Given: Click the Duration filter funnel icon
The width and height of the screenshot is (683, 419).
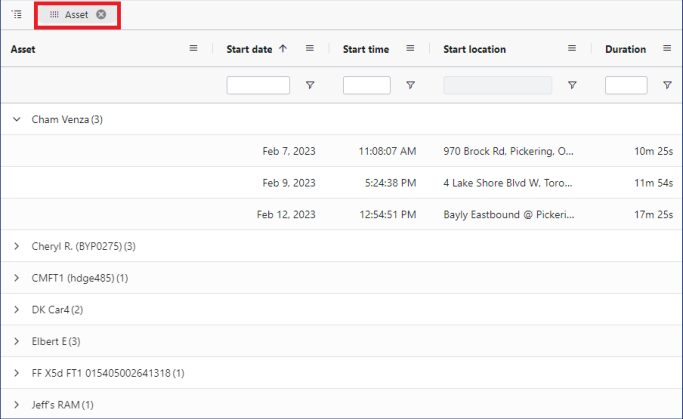Looking at the screenshot, I should 667,86.
